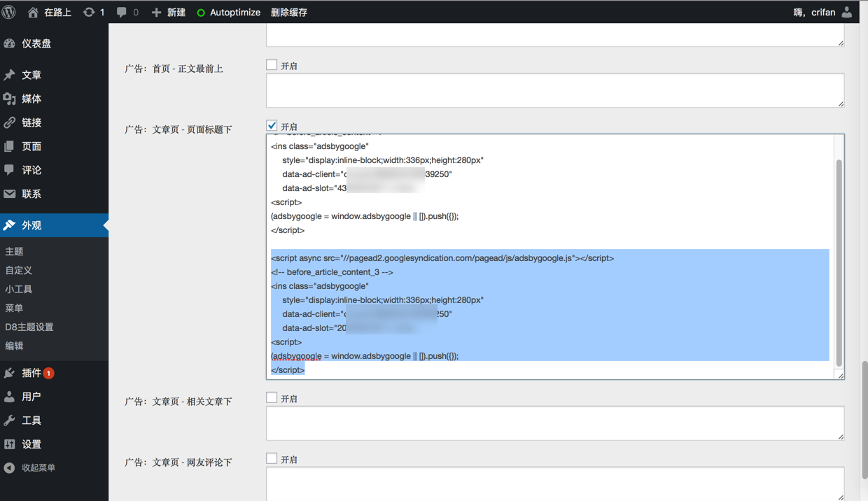868x501 pixels.
Task: Click the Autoptimize admin bar link
Action: tap(235, 13)
